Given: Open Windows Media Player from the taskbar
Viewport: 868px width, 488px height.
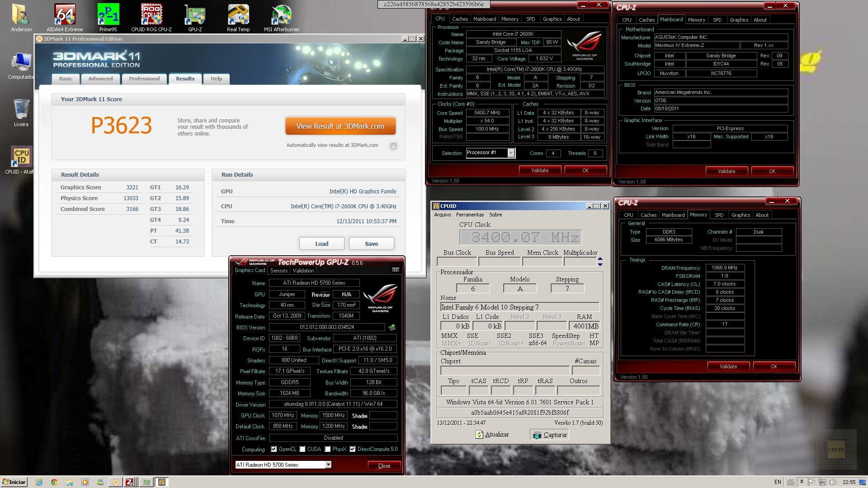Looking at the screenshot, I should pyautogui.click(x=85, y=482).
